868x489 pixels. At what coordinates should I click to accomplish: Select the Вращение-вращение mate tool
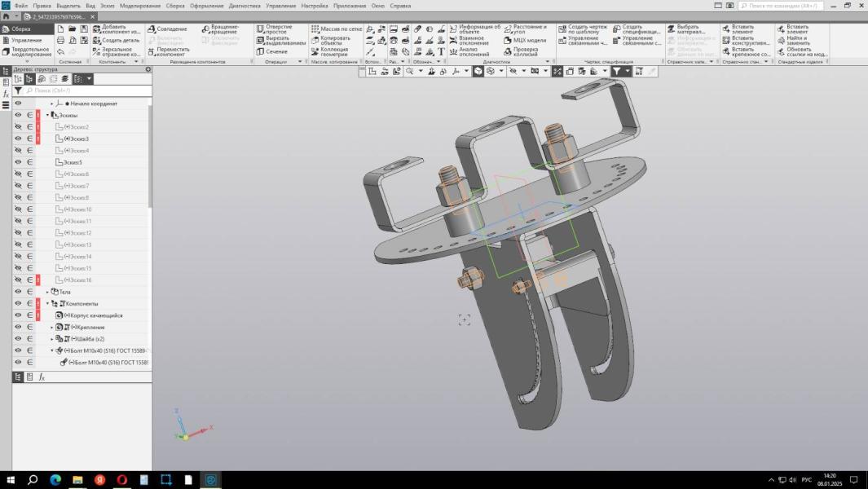pos(221,29)
